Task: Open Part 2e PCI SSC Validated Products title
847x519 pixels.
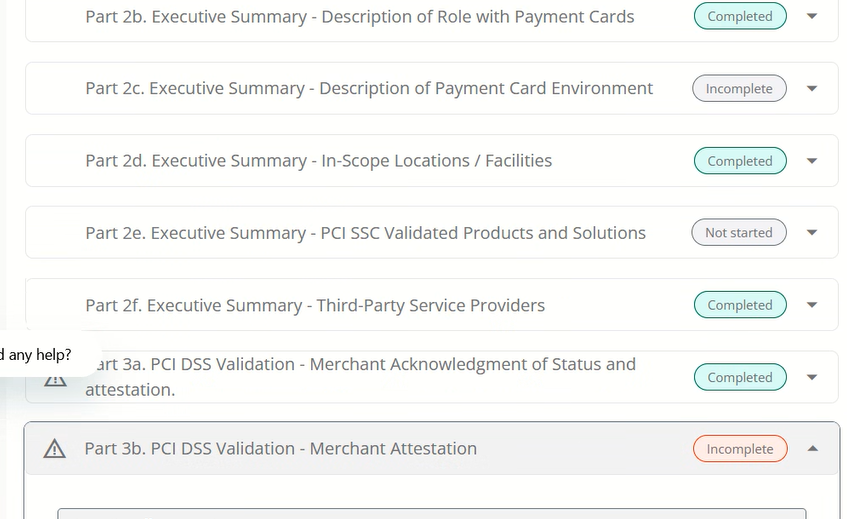Action: [x=365, y=233]
